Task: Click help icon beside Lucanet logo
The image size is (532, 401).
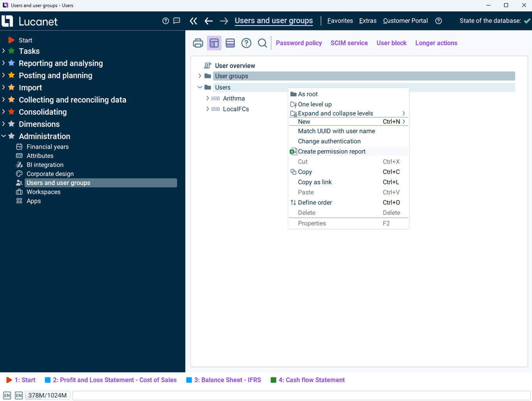Action: tap(166, 21)
